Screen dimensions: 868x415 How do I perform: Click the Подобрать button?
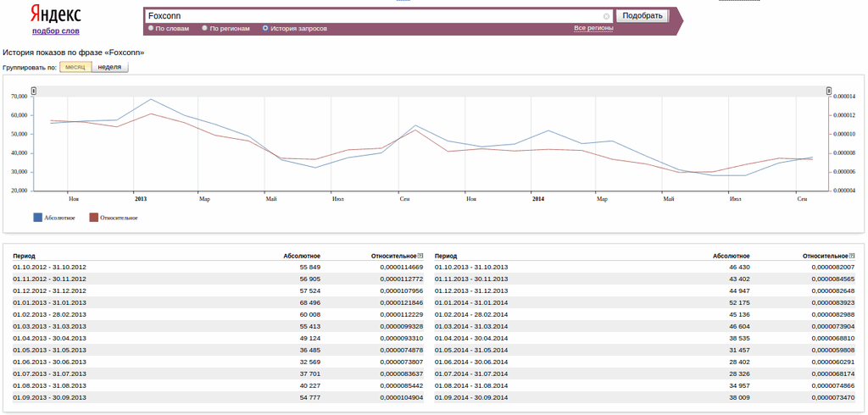point(643,15)
